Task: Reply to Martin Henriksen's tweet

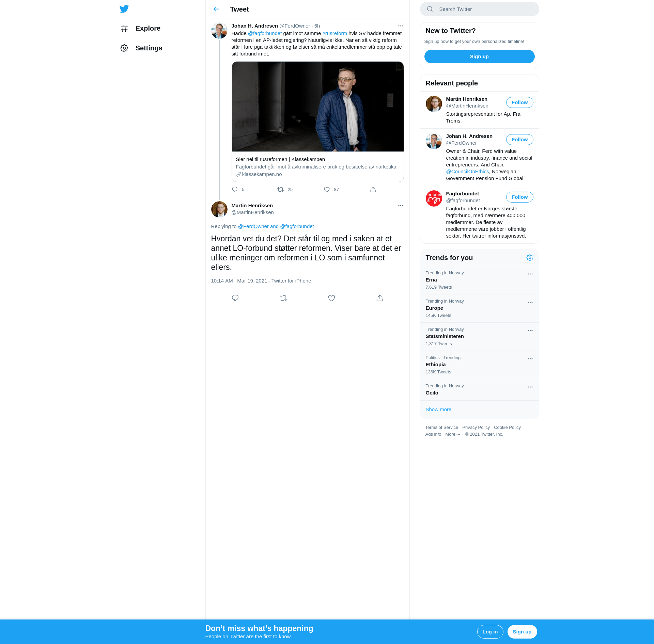Action: (235, 298)
